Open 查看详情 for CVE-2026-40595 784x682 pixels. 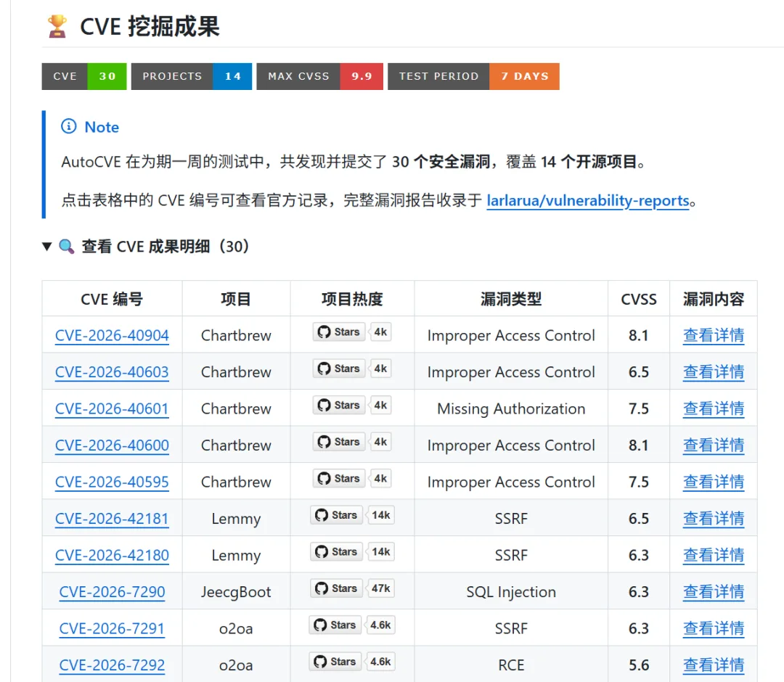pos(714,482)
